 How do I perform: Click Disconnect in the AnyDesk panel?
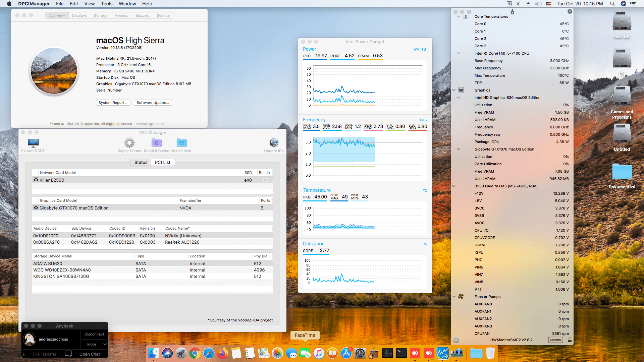(x=94, y=334)
